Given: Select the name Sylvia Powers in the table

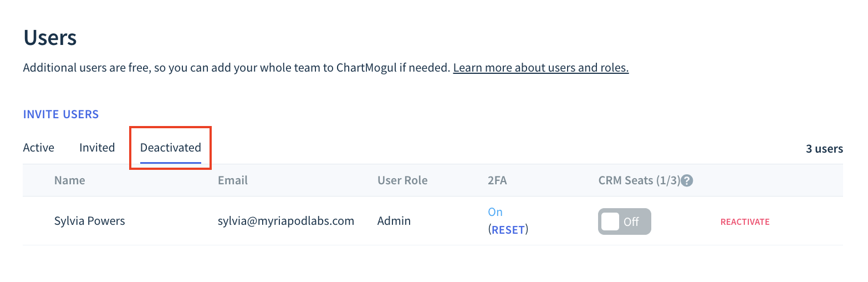Looking at the screenshot, I should (x=90, y=221).
